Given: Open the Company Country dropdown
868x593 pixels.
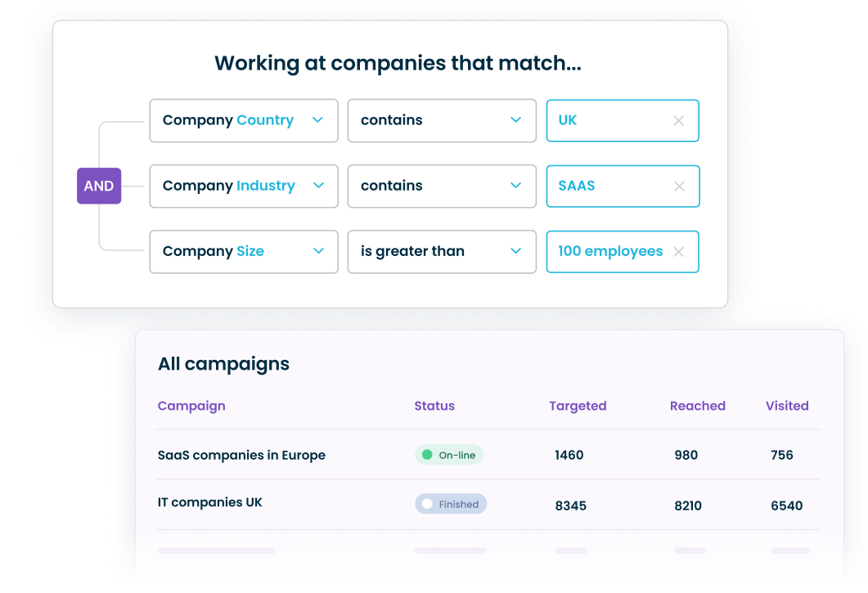Looking at the screenshot, I should tap(243, 120).
